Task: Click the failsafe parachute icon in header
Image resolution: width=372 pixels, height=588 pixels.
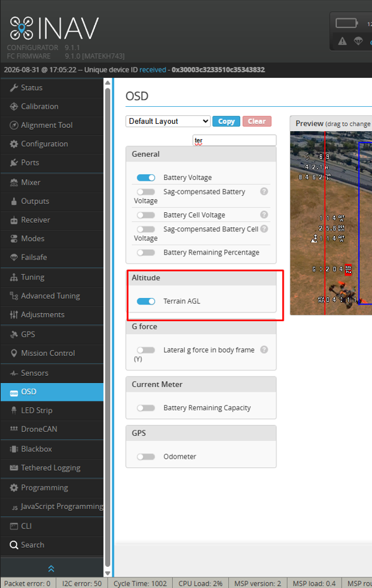Action: coord(359,41)
